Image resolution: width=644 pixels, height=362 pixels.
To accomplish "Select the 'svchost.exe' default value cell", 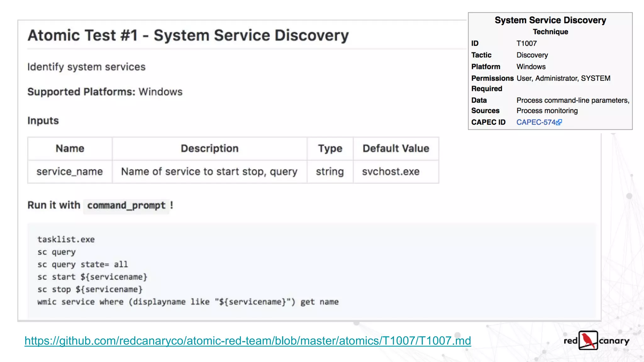I will click(x=396, y=172).
